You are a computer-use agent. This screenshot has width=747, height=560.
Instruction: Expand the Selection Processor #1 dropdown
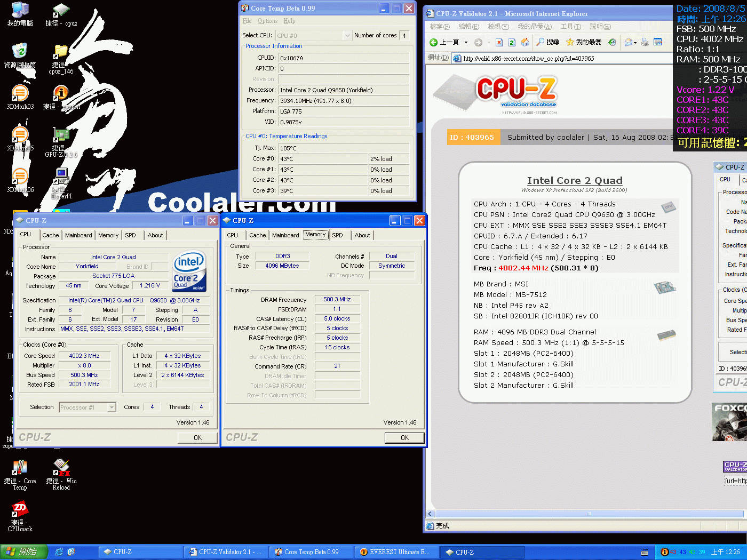coord(112,407)
